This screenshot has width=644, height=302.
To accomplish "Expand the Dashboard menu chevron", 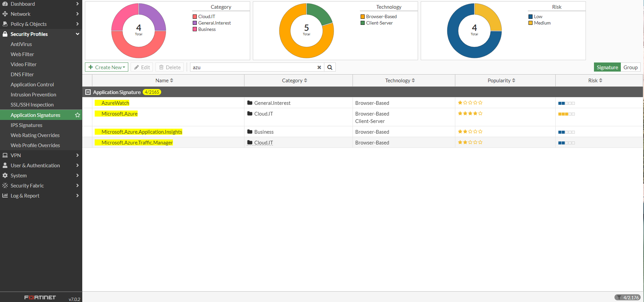I will click(78, 4).
